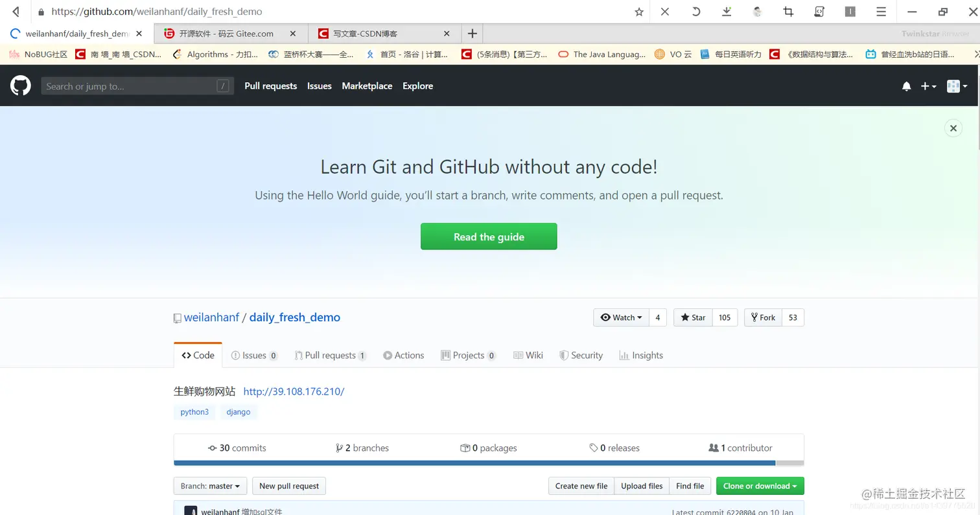
Task: Click the python3 topic tag
Action: (x=194, y=412)
